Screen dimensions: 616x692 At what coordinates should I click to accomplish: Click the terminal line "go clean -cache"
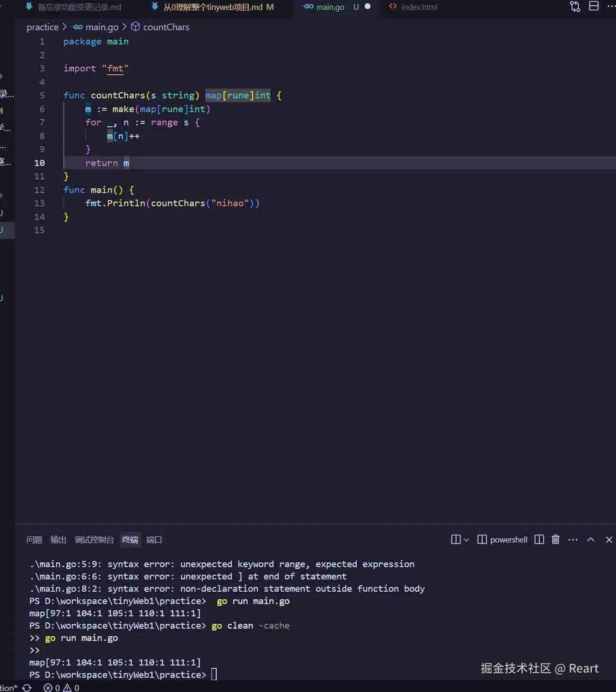pos(250,626)
